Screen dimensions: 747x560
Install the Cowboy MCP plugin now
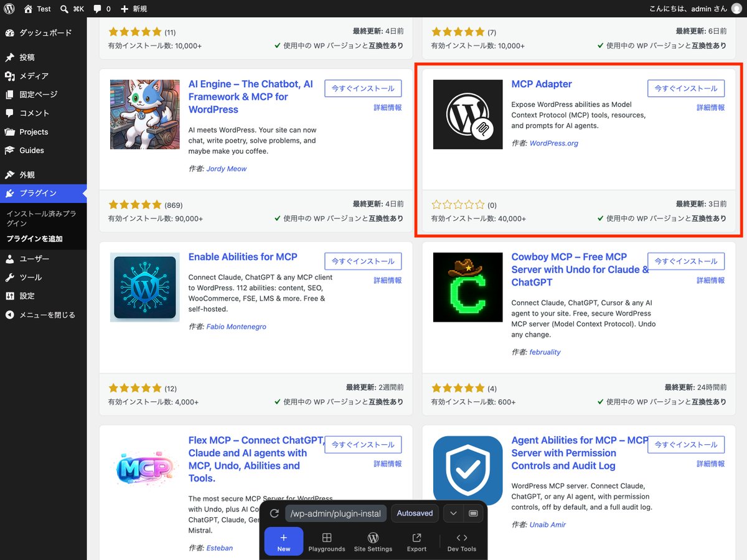(686, 261)
